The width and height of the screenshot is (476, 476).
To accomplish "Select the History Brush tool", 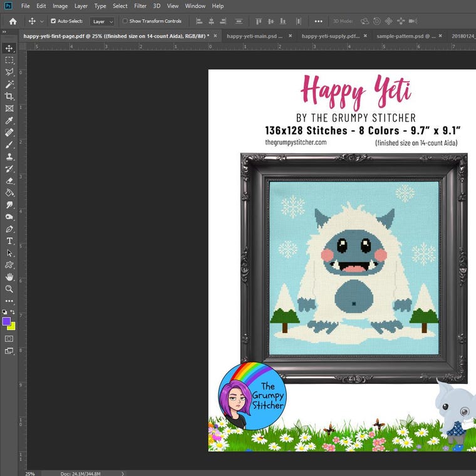I will pos(9,168).
